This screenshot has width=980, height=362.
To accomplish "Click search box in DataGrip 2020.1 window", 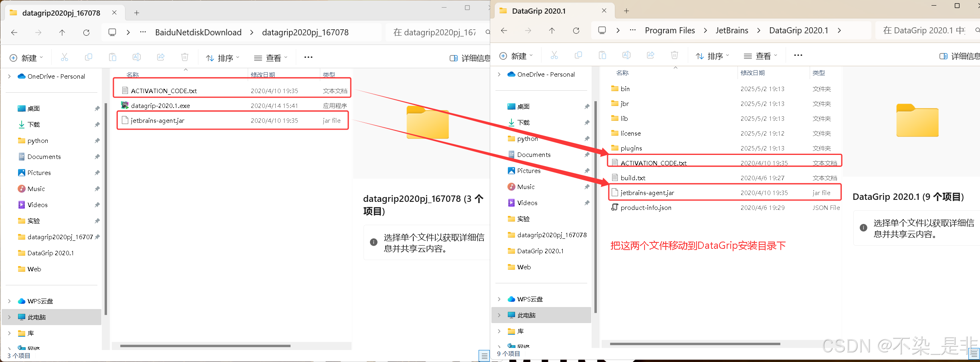I will point(927,31).
